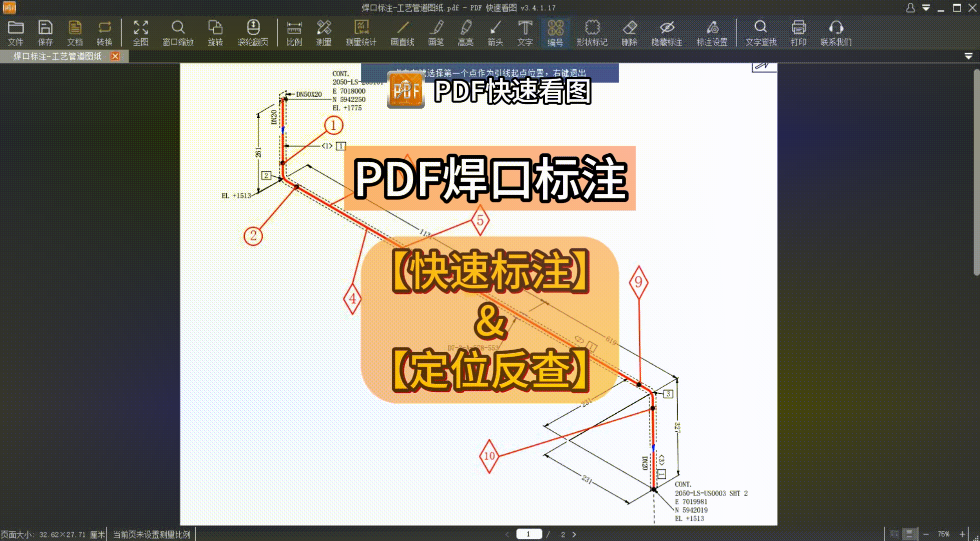The image size is (980, 541).
Task: Click the DN50X20 drawing label
Action: click(309, 94)
